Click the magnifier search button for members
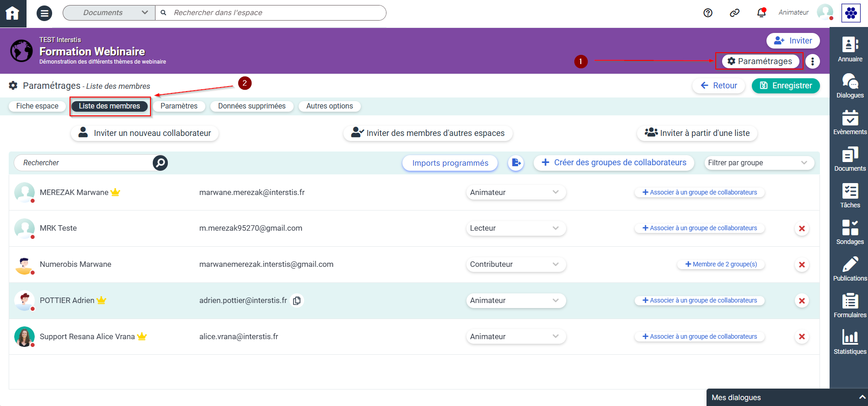 pyautogui.click(x=160, y=163)
